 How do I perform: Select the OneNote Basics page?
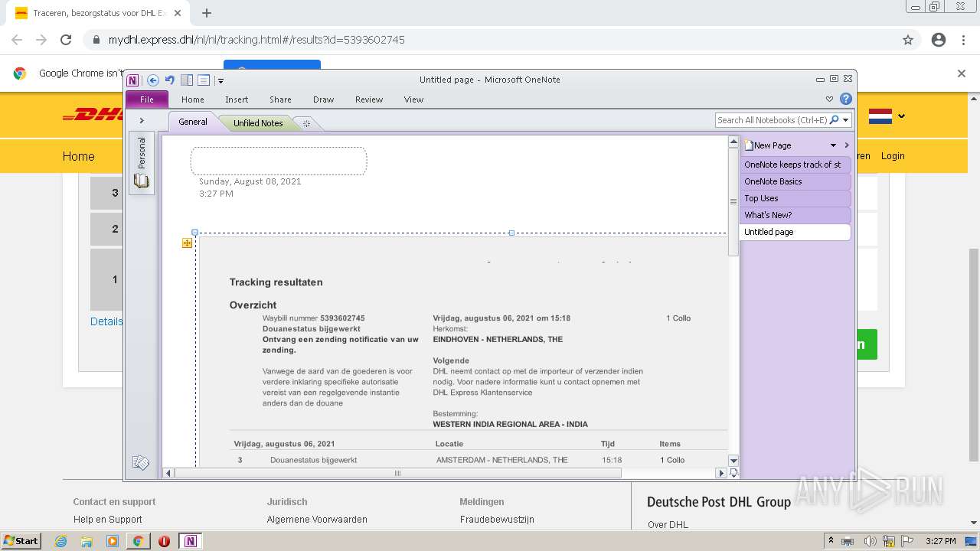[795, 181]
